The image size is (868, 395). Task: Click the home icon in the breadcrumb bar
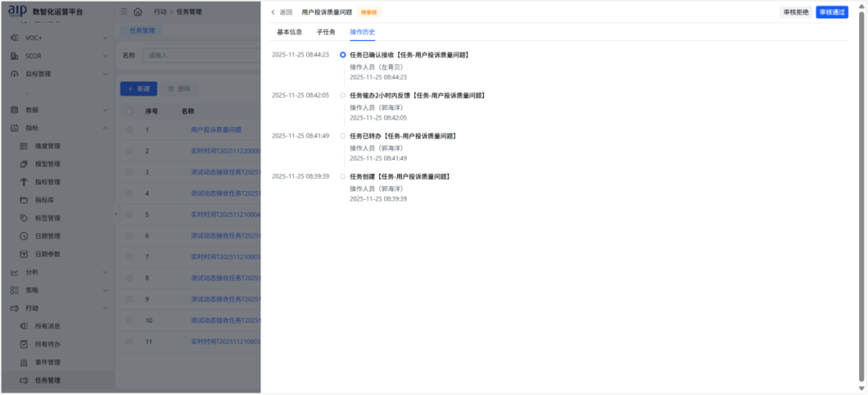(137, 12)
